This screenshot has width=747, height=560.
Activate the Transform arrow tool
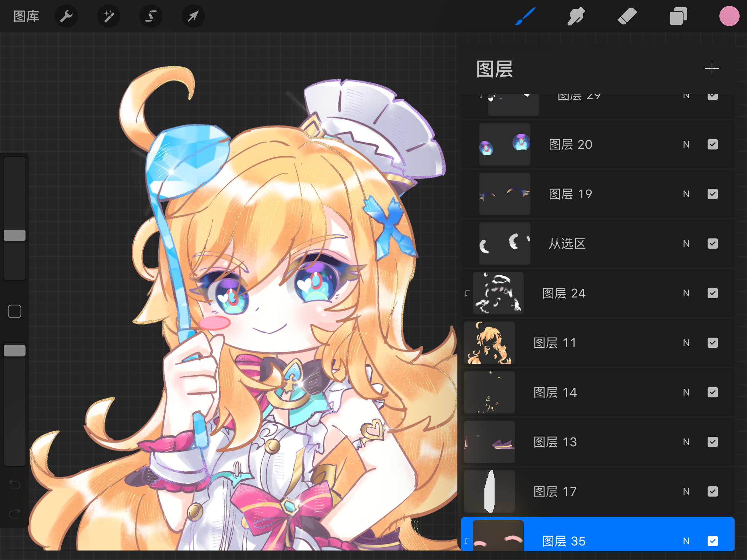193,16
